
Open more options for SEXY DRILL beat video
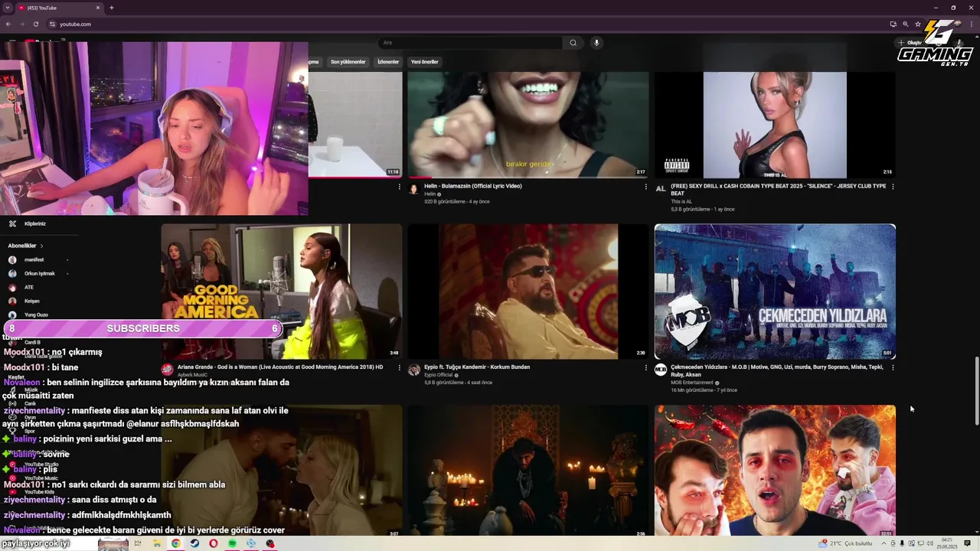click(x=893, y=186)
